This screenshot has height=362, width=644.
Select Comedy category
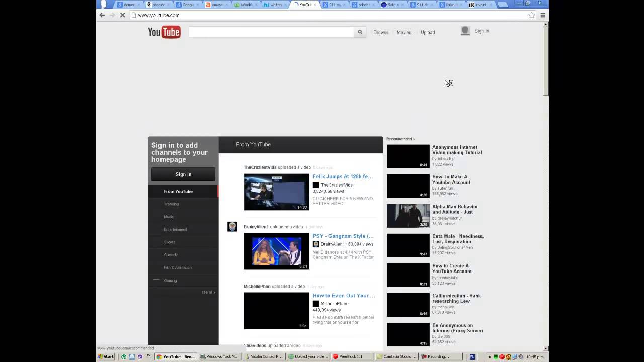click(x=183, y=255)
